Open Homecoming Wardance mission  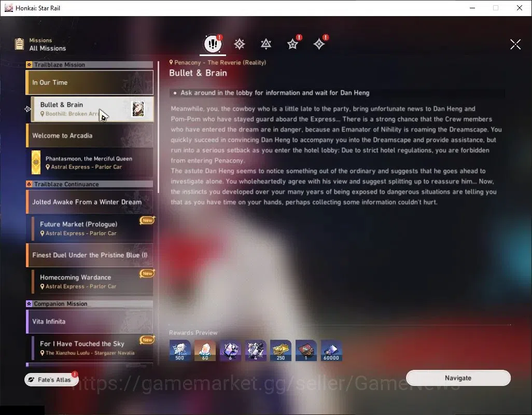point(92,282)
